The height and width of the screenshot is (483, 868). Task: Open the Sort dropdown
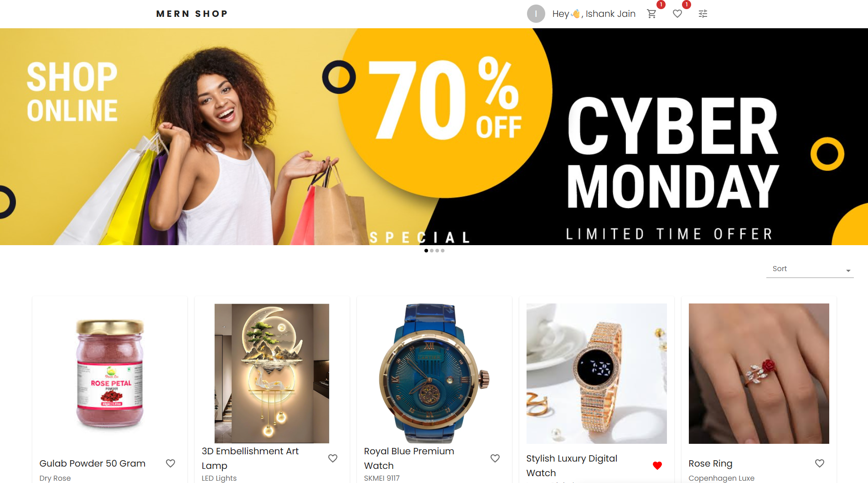[810, 269]
